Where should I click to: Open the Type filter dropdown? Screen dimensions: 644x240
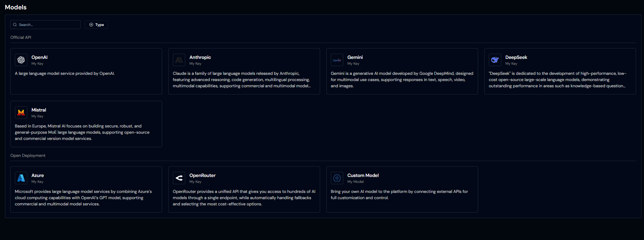[x=96, y=25]
